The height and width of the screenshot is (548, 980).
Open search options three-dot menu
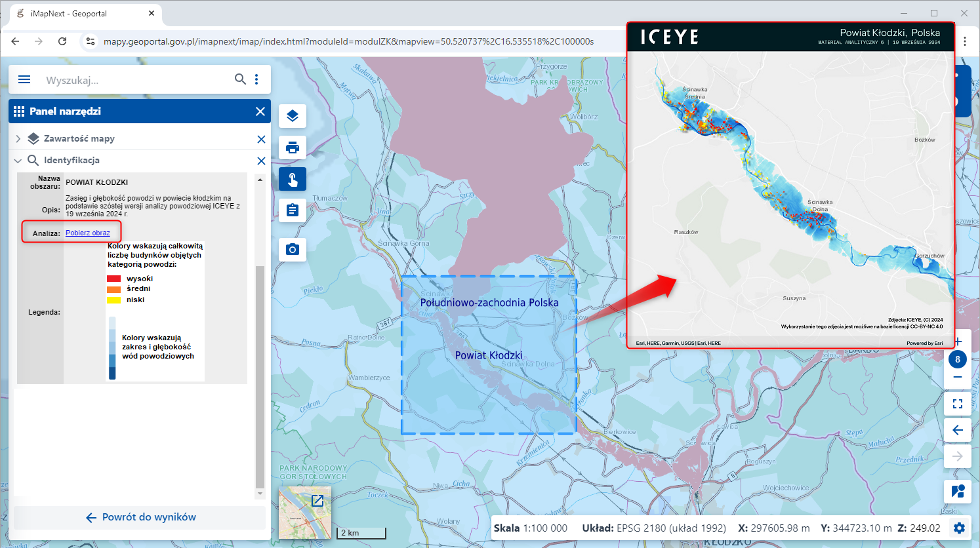256,79
